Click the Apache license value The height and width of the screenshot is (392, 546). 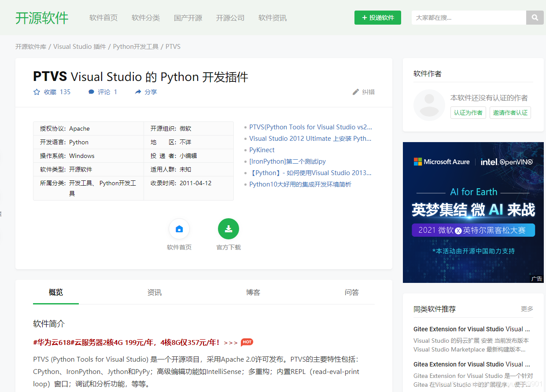pos(79,128)
